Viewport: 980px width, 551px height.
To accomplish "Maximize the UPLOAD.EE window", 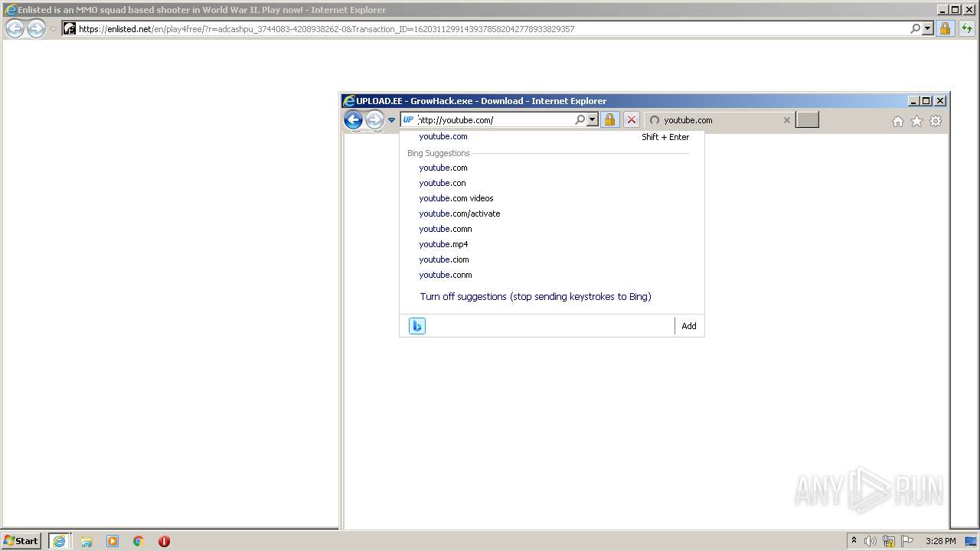I will click(926, 100).
